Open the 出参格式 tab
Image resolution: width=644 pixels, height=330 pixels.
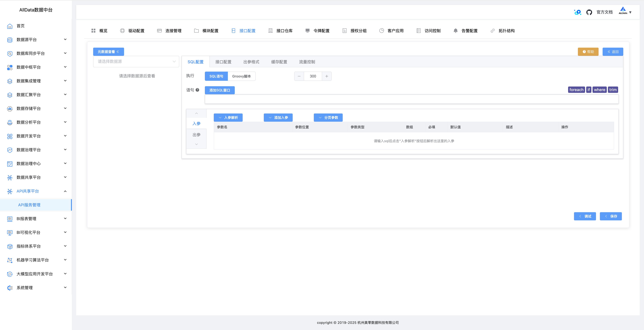[x=251, y=62]
